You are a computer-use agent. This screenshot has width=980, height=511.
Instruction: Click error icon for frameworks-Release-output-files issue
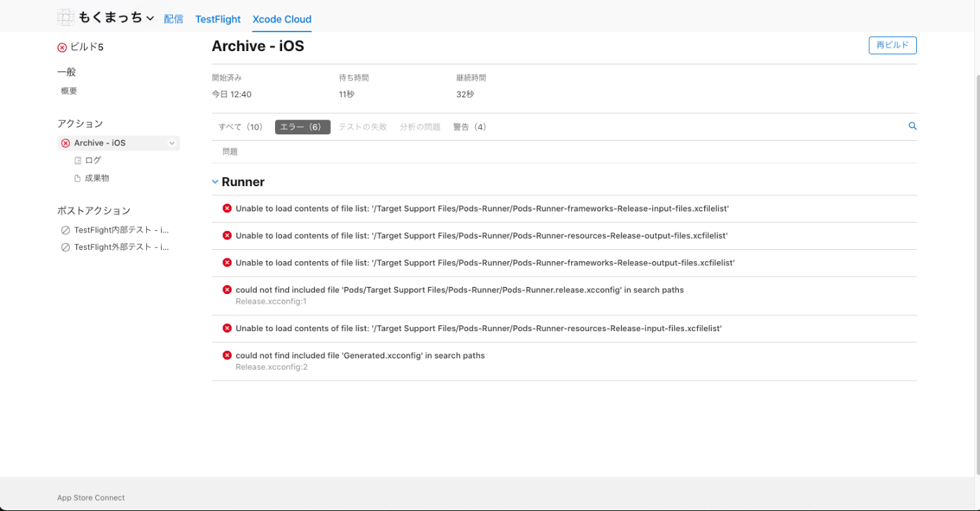click(x=227, y=262)
